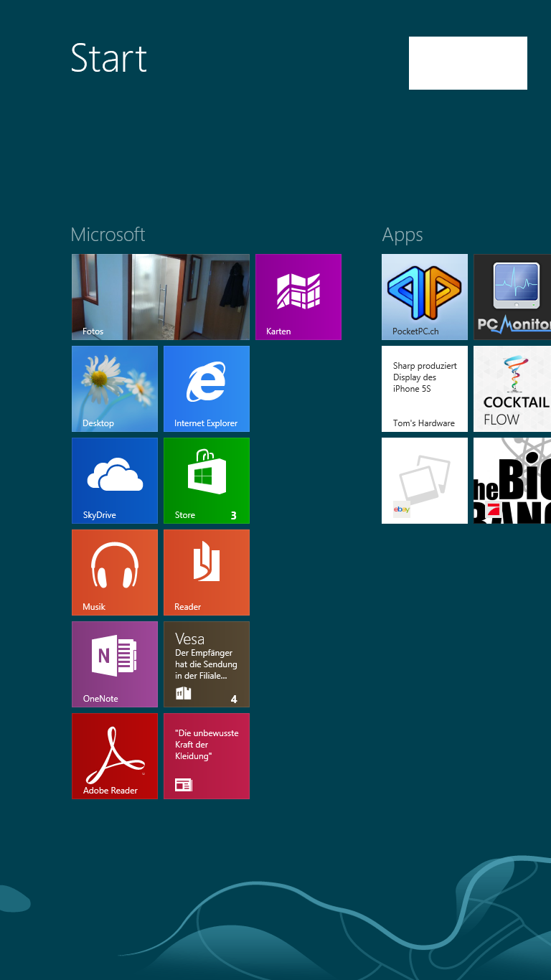Launch the Musik headphones tile
This screenshot has width=551, height=980.
pos(115,573)
